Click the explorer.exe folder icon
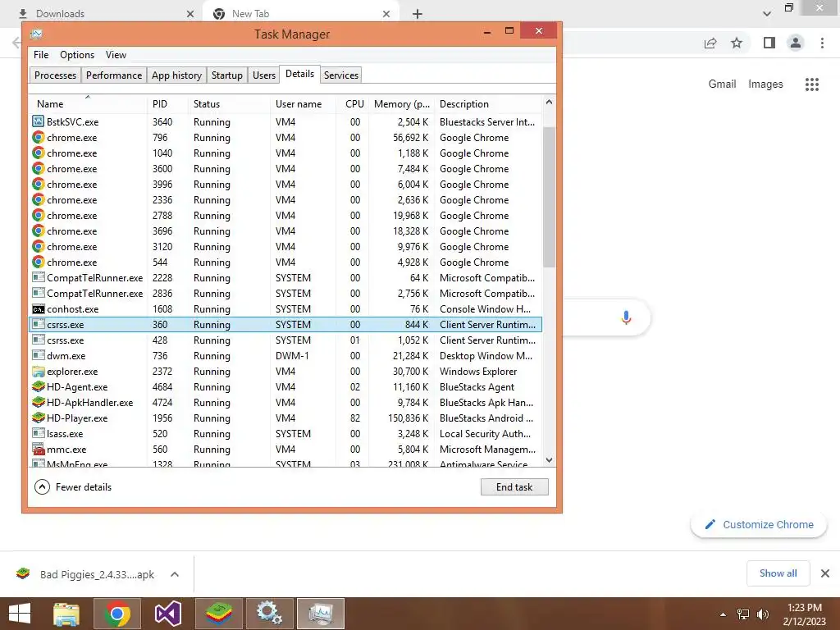840x630 pixels. [x=38, y=372]
